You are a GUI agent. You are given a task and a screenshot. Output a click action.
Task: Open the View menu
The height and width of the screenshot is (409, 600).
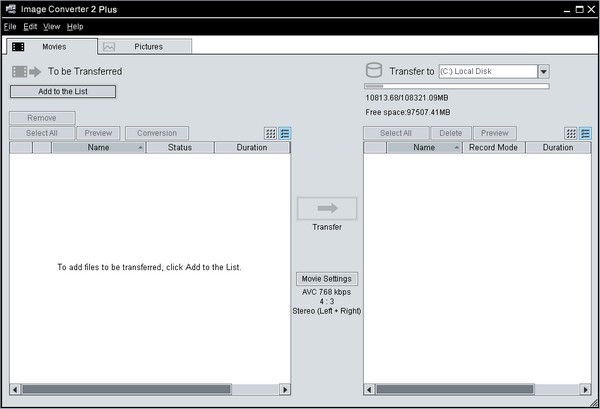point(52,26)
